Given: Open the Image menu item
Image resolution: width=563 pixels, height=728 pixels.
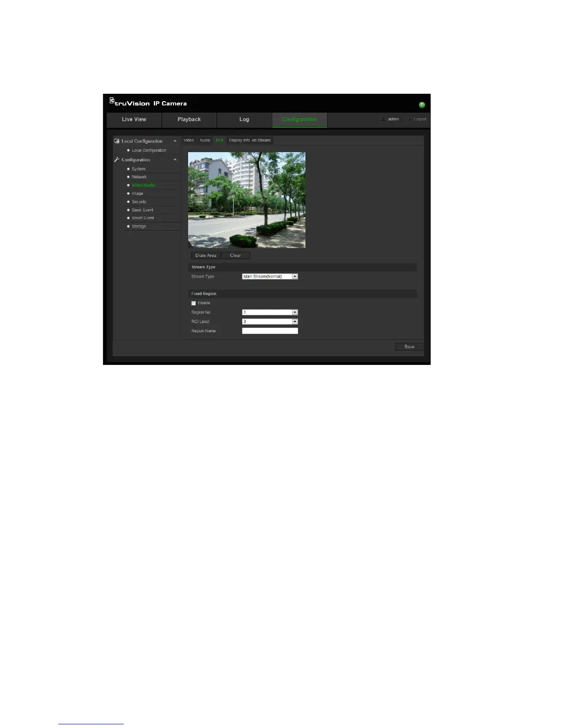Looking at the screenshot, I should pyautogui.click(x=138, y=193).
